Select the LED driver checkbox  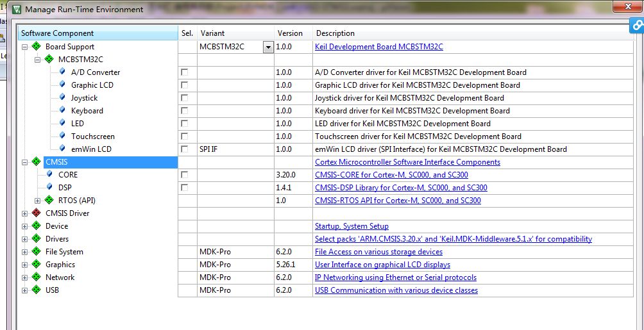click(x=184, y=123)
